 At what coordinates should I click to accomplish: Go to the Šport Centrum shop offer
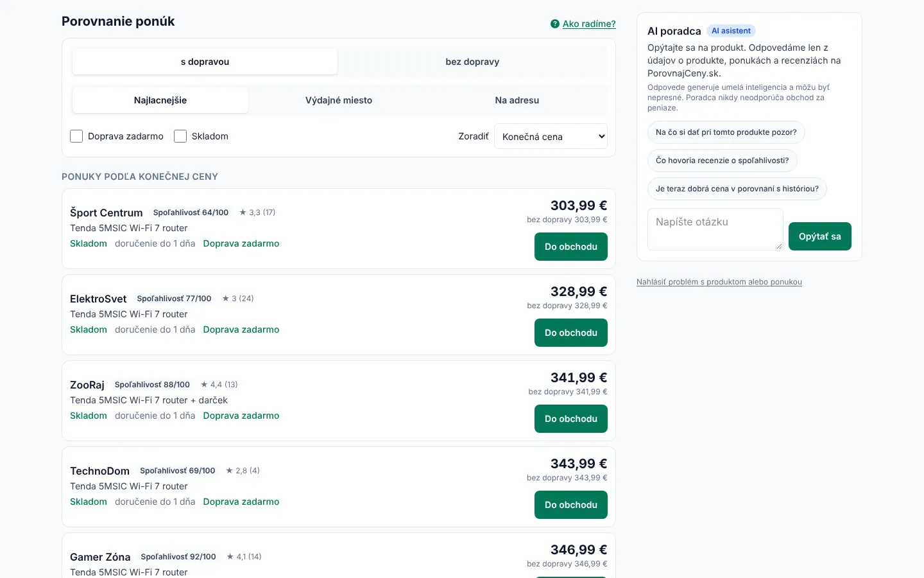(x=571, y=247)
